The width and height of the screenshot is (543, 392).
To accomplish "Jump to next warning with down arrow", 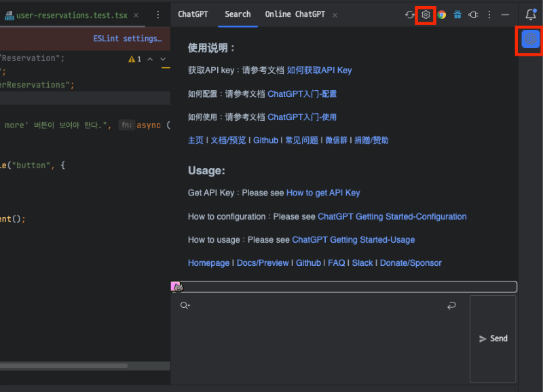I will (162, 59).
